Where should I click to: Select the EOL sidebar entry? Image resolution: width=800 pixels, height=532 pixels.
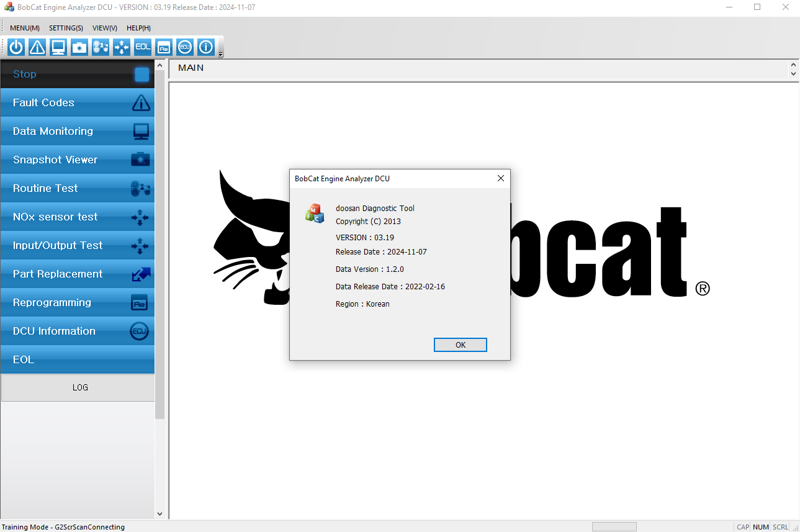click(78, 359)
